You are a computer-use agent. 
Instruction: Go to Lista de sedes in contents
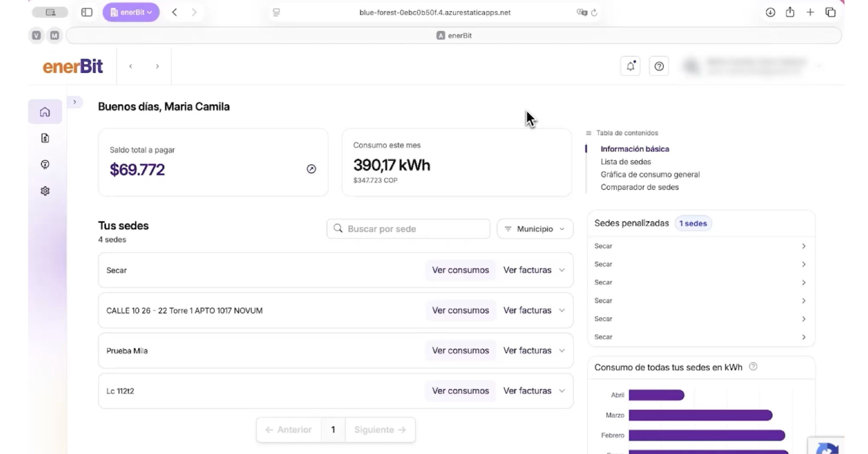coord(626,162)
